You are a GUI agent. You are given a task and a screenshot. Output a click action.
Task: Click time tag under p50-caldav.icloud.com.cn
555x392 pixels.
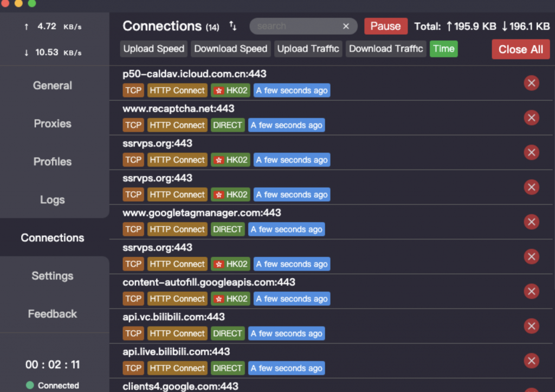point(292,91)
